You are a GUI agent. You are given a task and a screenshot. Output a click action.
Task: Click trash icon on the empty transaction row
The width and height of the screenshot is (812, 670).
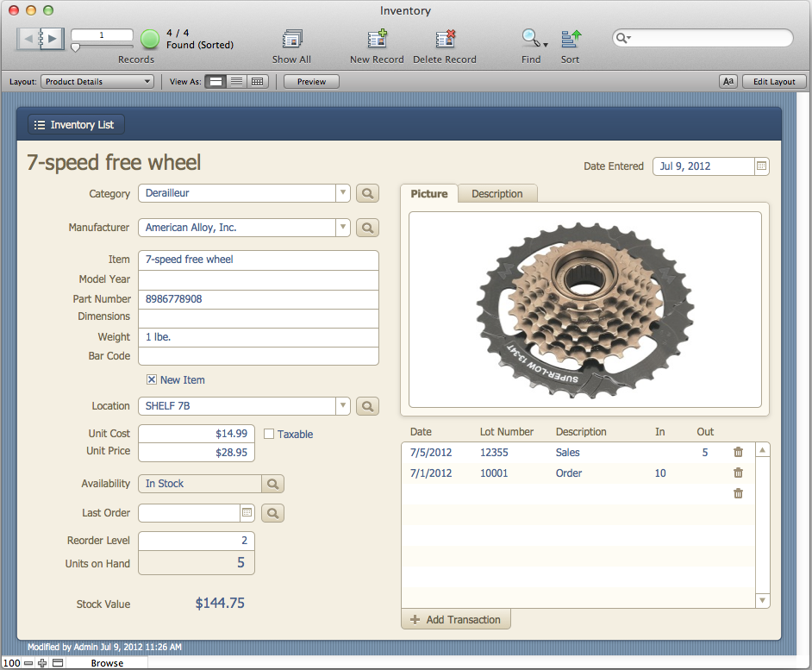[739, 493]
